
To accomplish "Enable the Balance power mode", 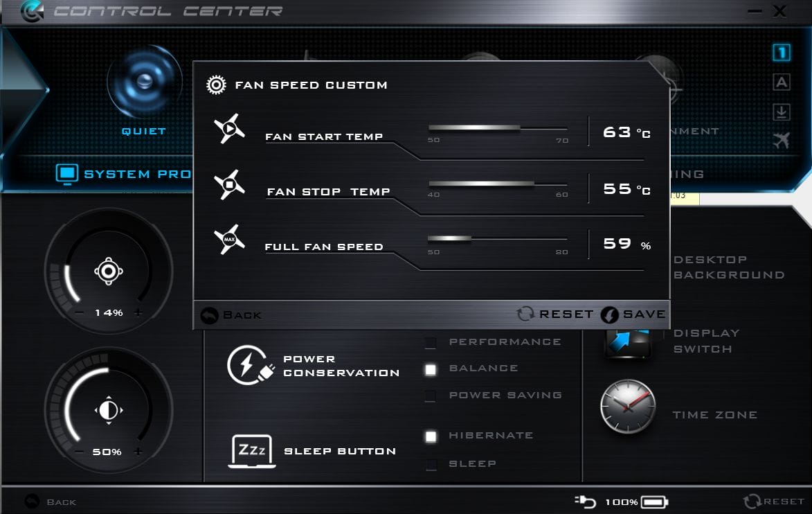I will [x=431, y=369].
